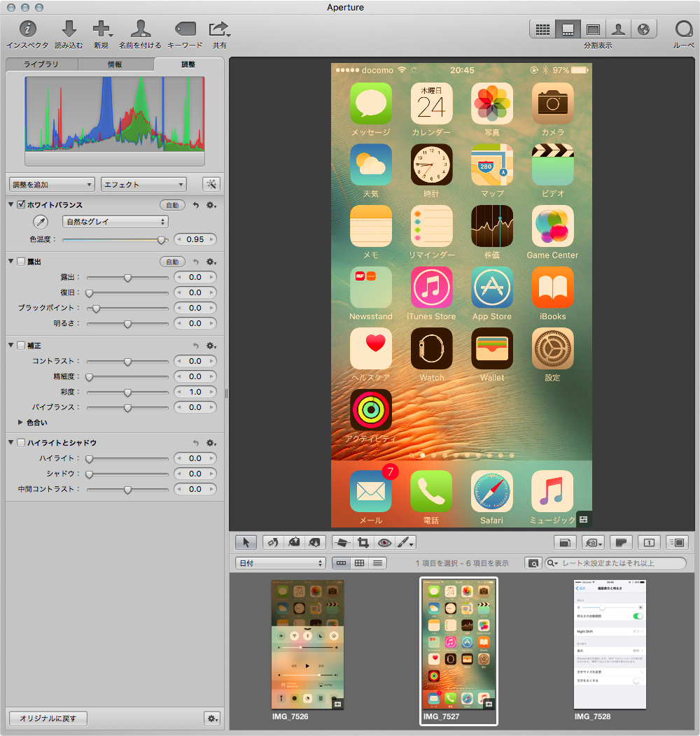Switch to the Library (ライブラリ) tab

click(x=41, y=64)
